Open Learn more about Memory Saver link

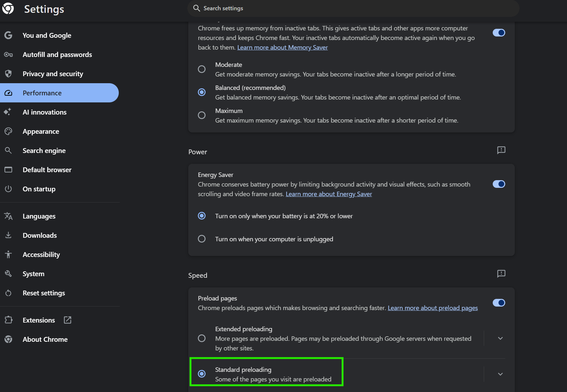(282, 47)
